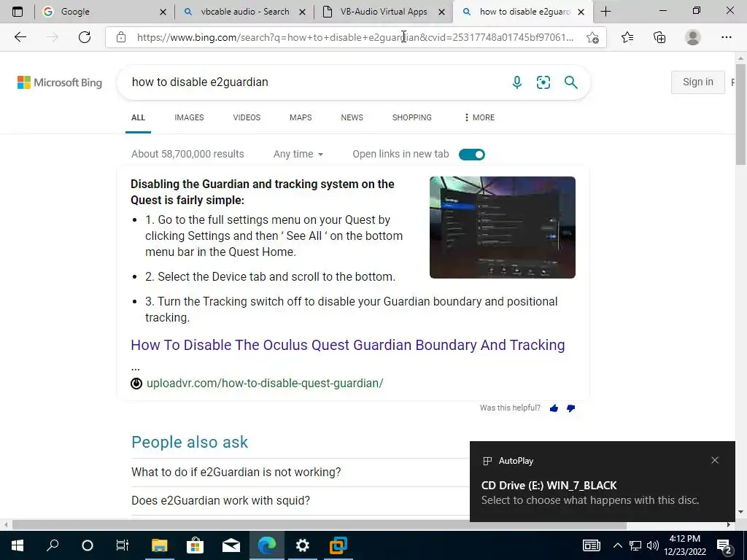Show hidden system tray icons
747x560 pixels.
[617, 545]
